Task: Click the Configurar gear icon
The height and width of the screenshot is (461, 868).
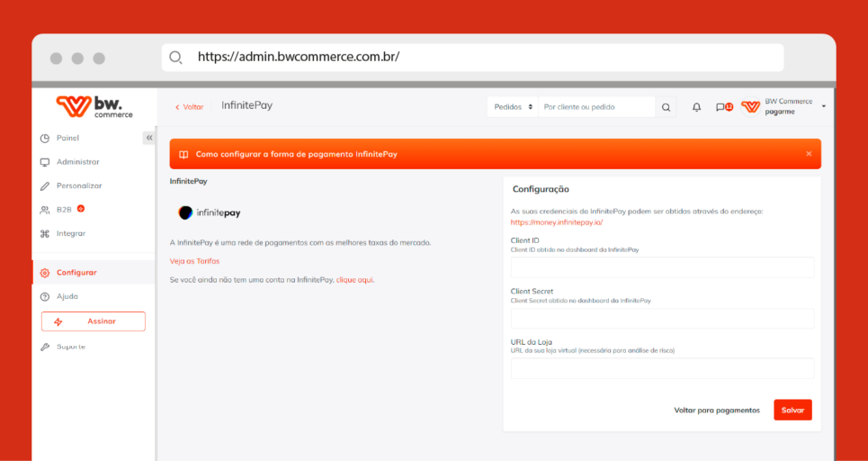Action: 45,273
